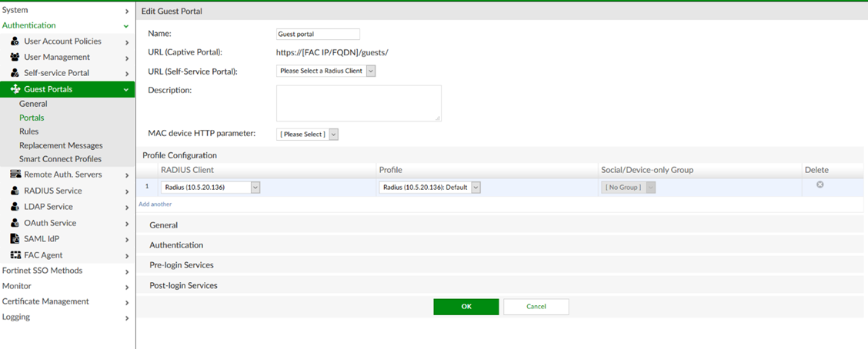Open the Profile selection dropdown
This screenshot has height=349, width=868.
pos(430,188)
